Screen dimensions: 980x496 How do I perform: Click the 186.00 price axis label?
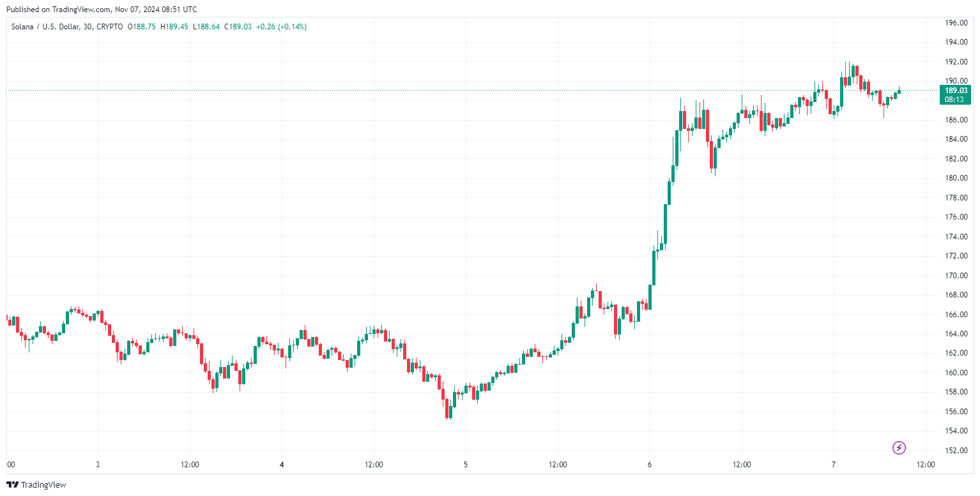point(955,120)
